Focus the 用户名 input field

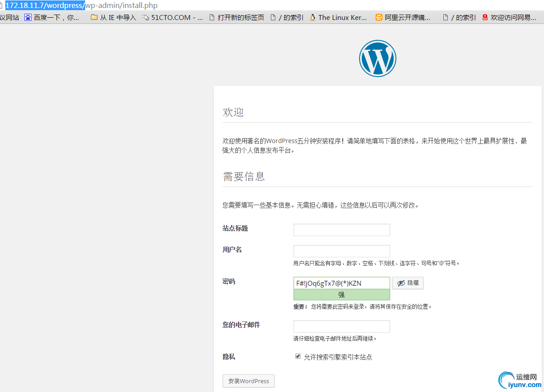[x=342, y=251]
